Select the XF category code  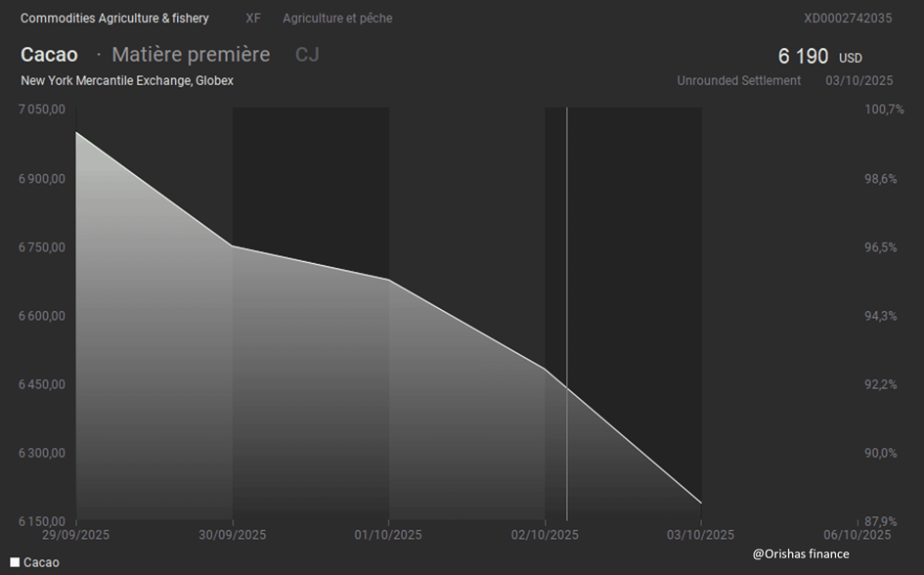[x=253, y=19]
